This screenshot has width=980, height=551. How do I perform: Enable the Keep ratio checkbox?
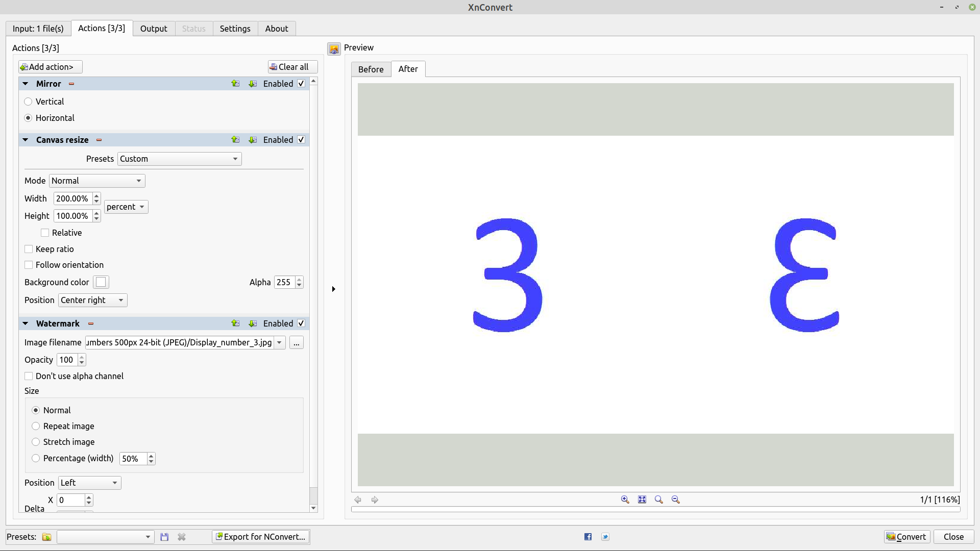[x=29, y=249]
